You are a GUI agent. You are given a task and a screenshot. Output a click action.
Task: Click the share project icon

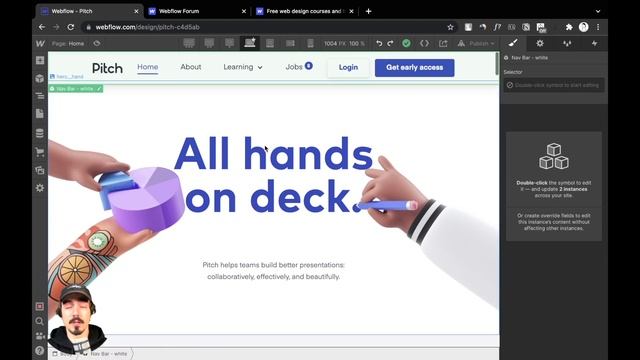coord(443,43)
